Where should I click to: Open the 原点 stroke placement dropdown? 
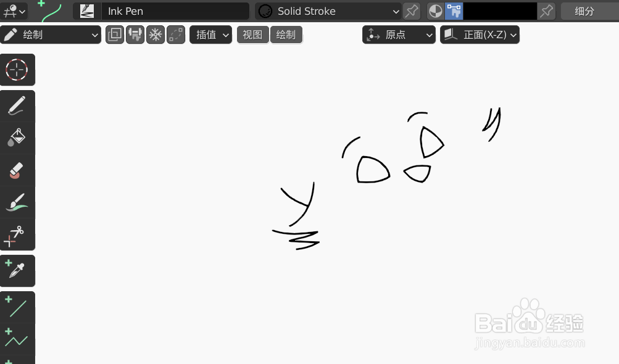coord(399,35)
